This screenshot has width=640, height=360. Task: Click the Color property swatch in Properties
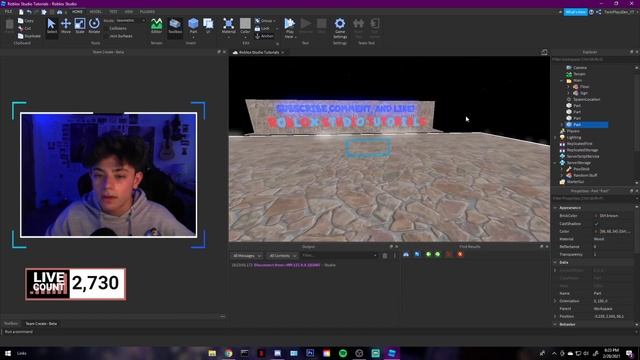[x=596, y=231]
